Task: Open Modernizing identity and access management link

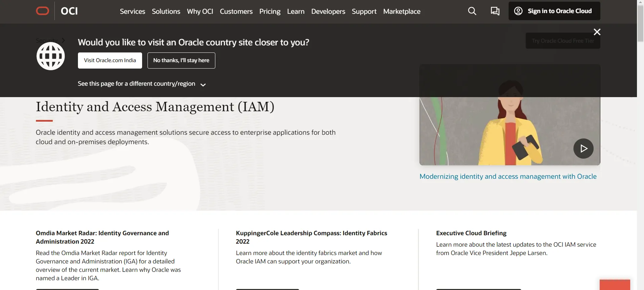Action: click(508, 176)
